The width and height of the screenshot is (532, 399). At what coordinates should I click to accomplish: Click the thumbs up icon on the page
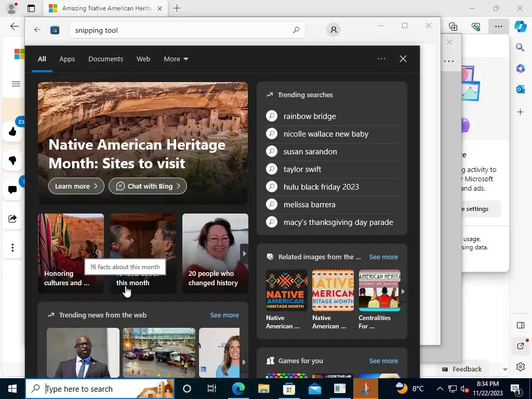12,131
